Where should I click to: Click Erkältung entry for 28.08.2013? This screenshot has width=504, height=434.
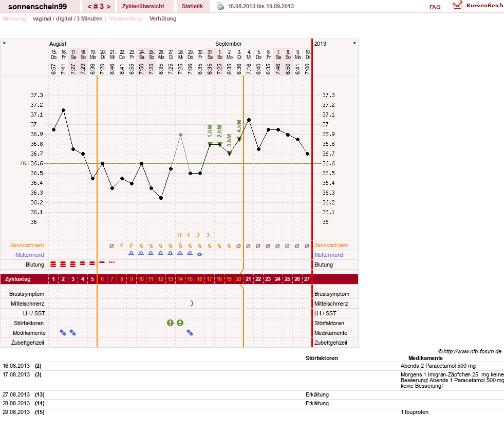(x=317, y=403)
